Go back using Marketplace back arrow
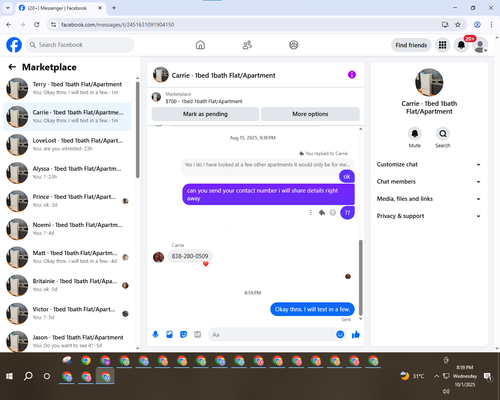Viewport: 500px width, 400px height. tap(12, 67)
